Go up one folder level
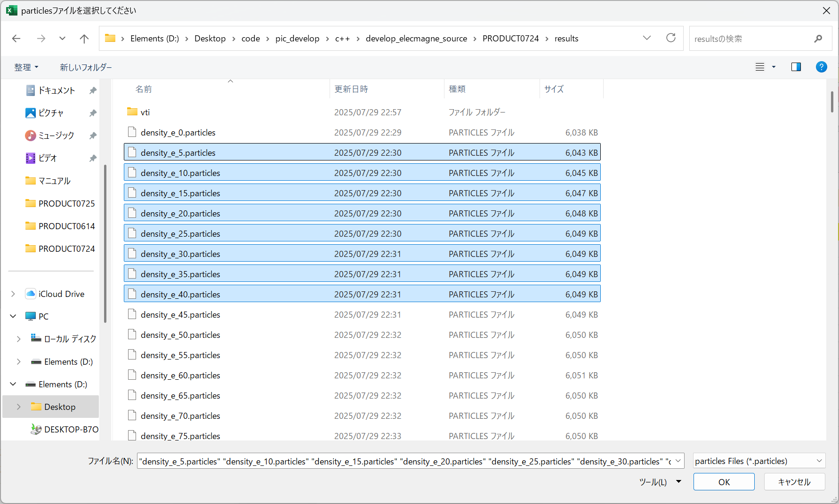Image resolution: width=839 pixels, height=504 pixels. point(84,39)
